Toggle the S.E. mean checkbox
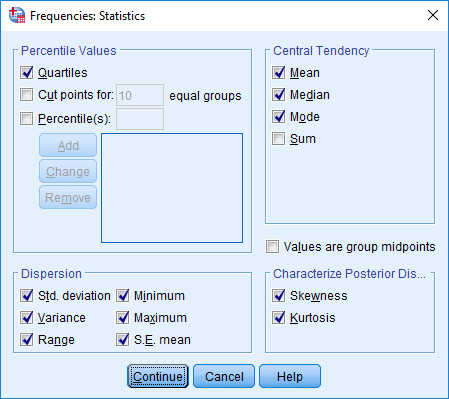449x399 pixels. tap(123, 340)
